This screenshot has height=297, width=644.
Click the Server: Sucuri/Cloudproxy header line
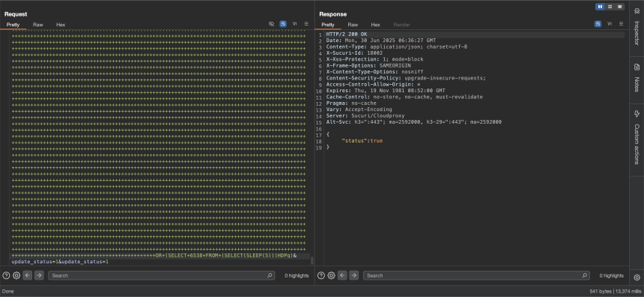pos(365,116)
